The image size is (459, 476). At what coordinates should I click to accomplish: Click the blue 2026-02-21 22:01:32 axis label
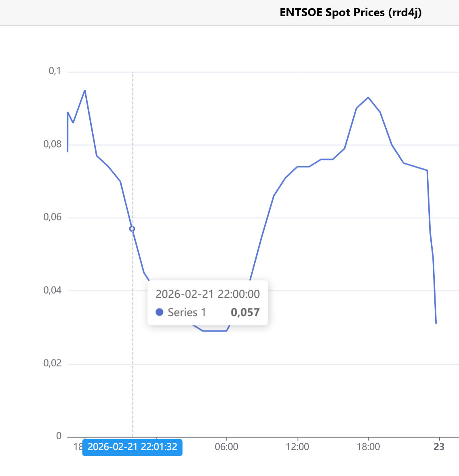[x=132, y=447]
